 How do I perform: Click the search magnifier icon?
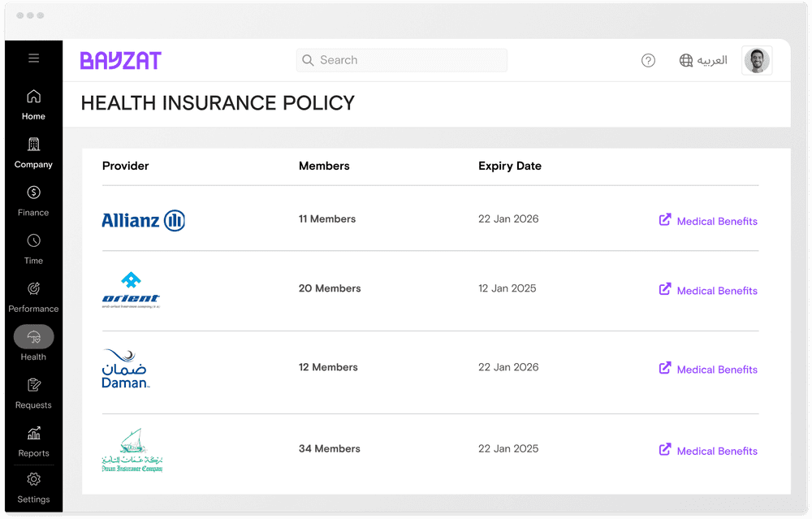[308, 60]
